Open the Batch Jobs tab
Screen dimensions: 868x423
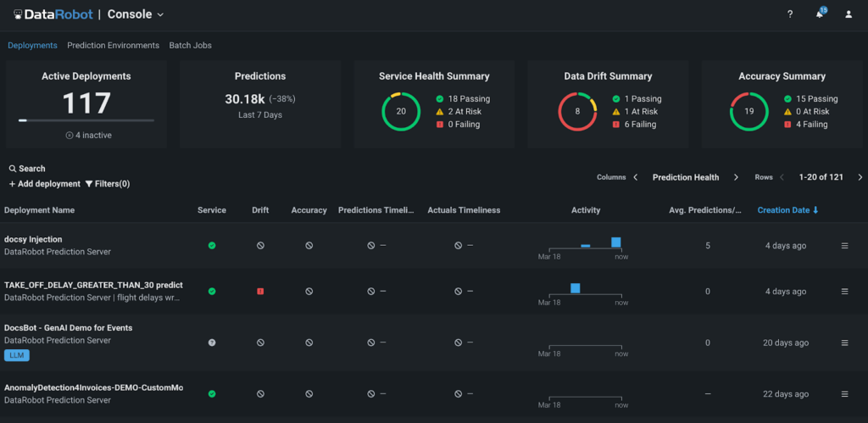191,46
